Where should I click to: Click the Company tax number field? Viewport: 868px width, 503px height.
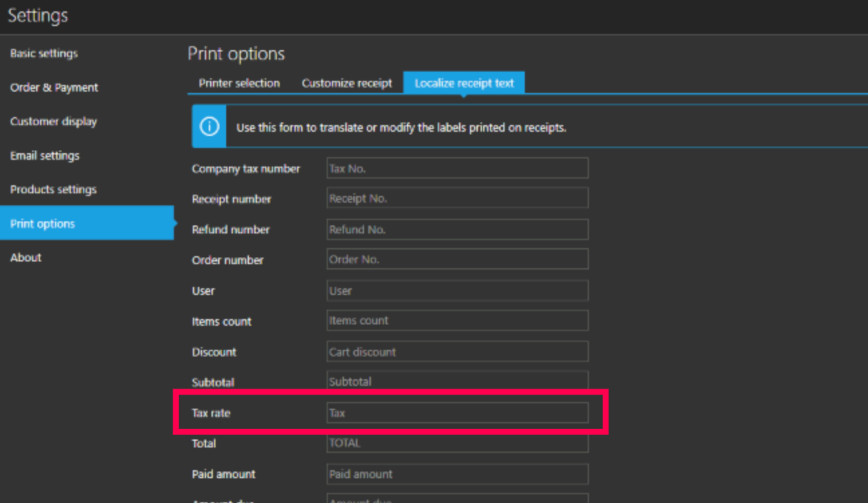coord(457,169)
